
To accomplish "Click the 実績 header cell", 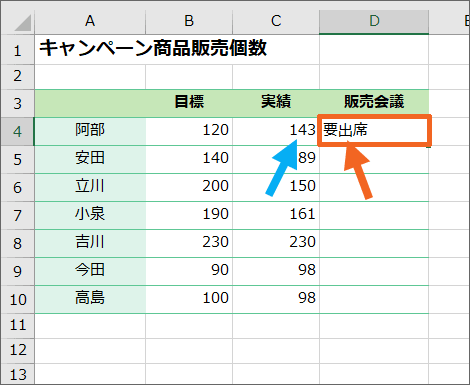I will (276, 103).
